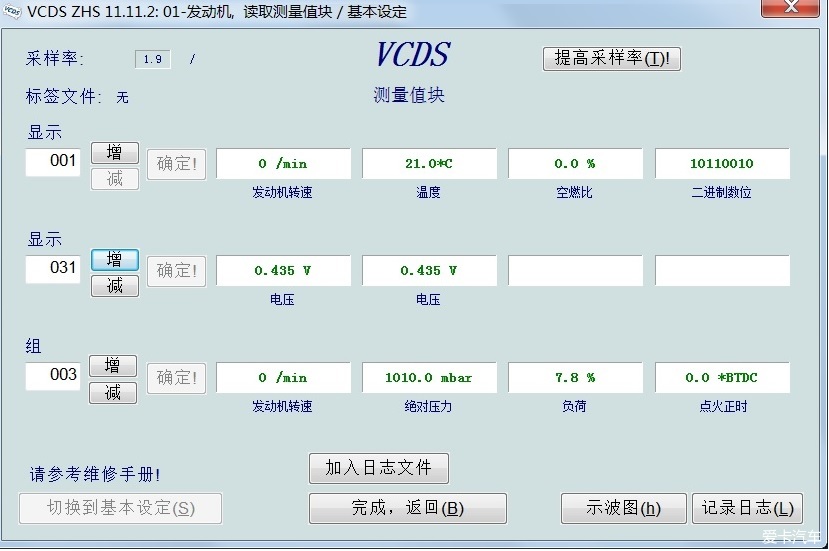Select the 21.0*C temperature value

[x=429, y=163]
